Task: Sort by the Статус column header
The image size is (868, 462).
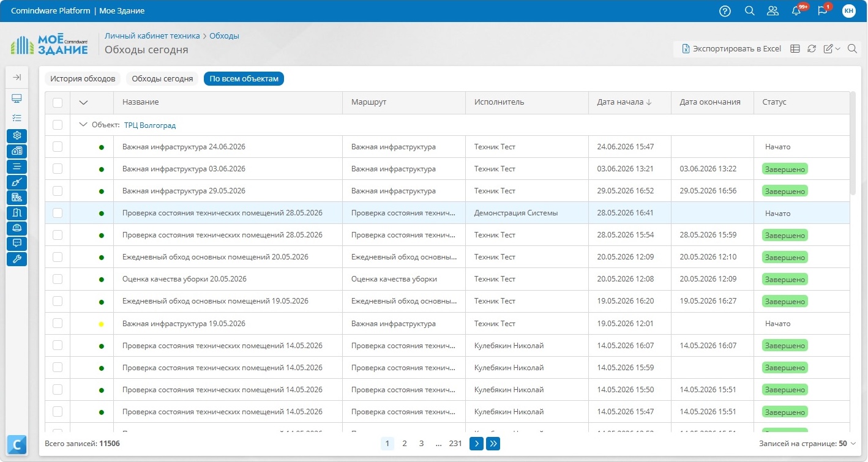Action: click(802, 102)
